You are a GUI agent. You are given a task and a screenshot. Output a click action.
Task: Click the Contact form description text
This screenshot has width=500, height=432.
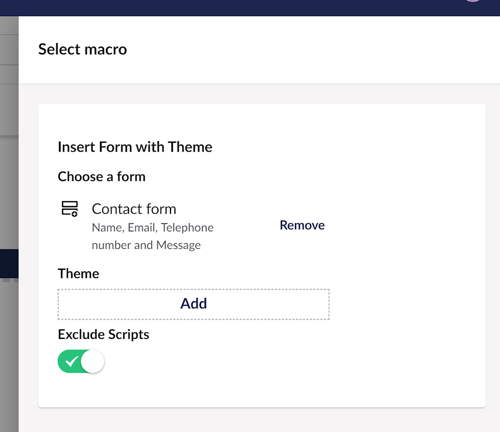[153, 236]
